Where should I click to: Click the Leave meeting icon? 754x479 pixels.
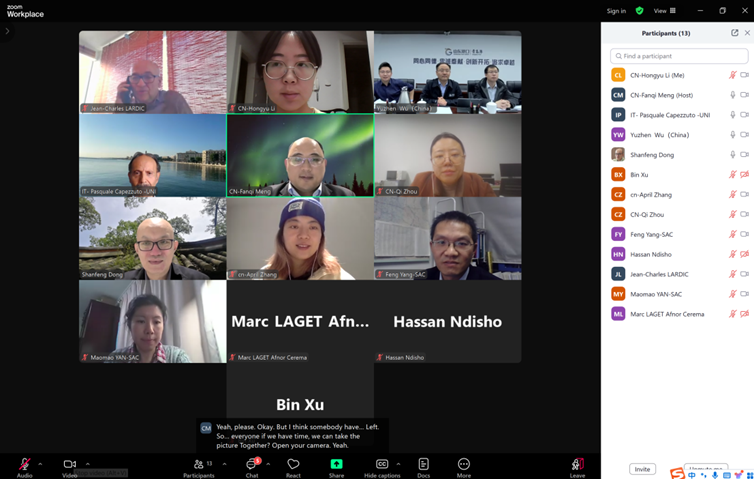[x=578, y=464]
